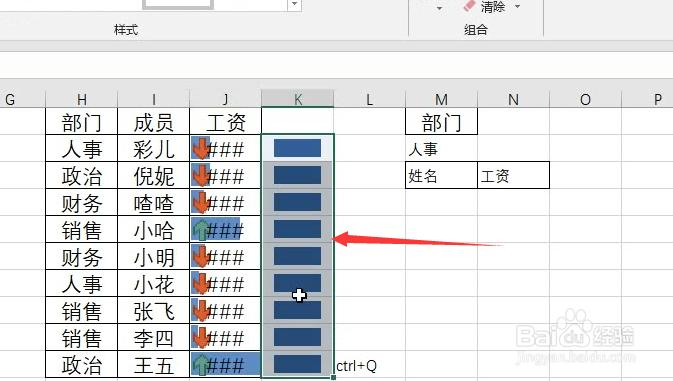The image size is (673, 381).
Task: Click the column K data bar in 彩儿 row
Action: click(297, 148)
